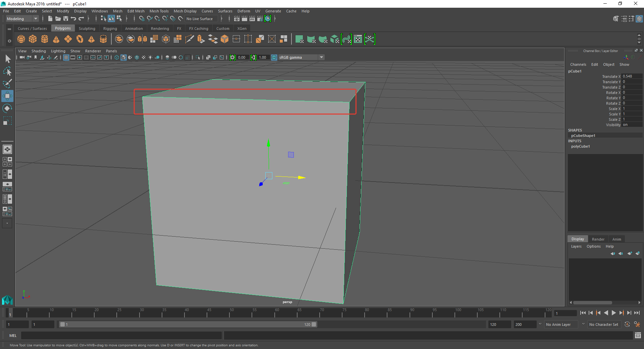This screenshot has width=644, height=349.
Task: Open the Shading viewport menu
Action: (x=39, y=51)
